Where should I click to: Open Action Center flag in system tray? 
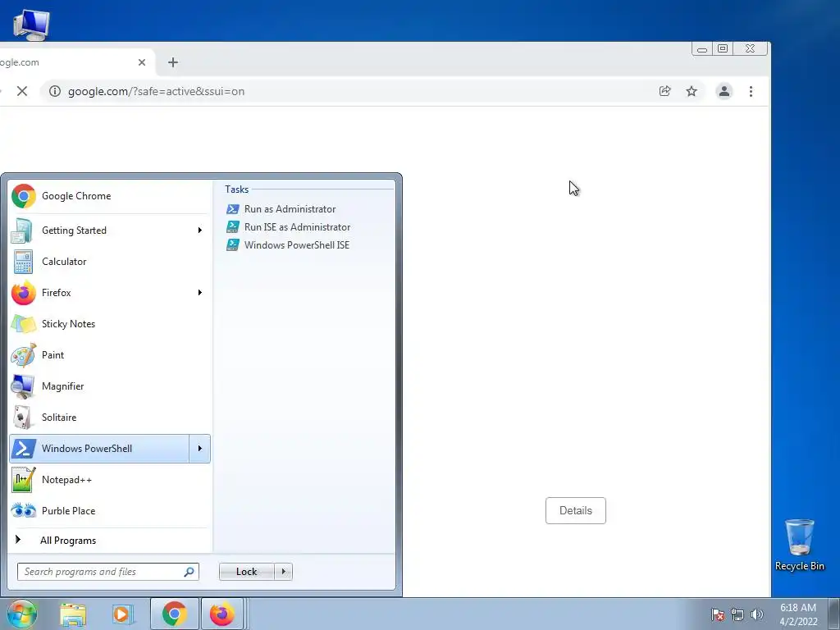(718, 614)
